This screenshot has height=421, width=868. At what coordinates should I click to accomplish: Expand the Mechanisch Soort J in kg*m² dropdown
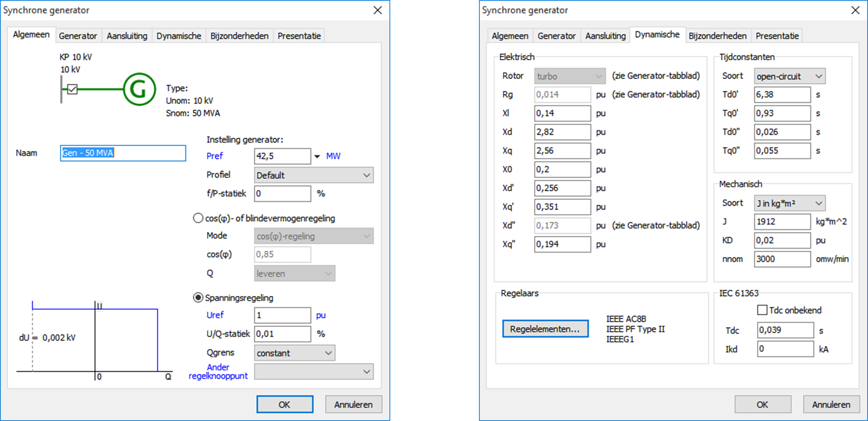click(789, 203)
